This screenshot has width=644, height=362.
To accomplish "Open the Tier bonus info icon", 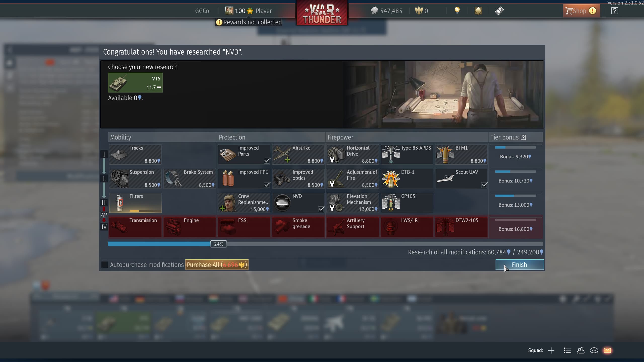I will [524, 137].
